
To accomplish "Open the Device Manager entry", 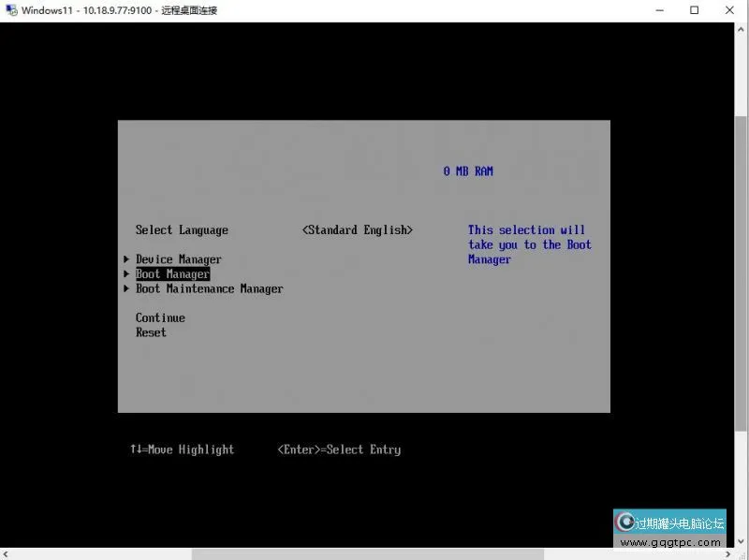I will pos(178,259).
